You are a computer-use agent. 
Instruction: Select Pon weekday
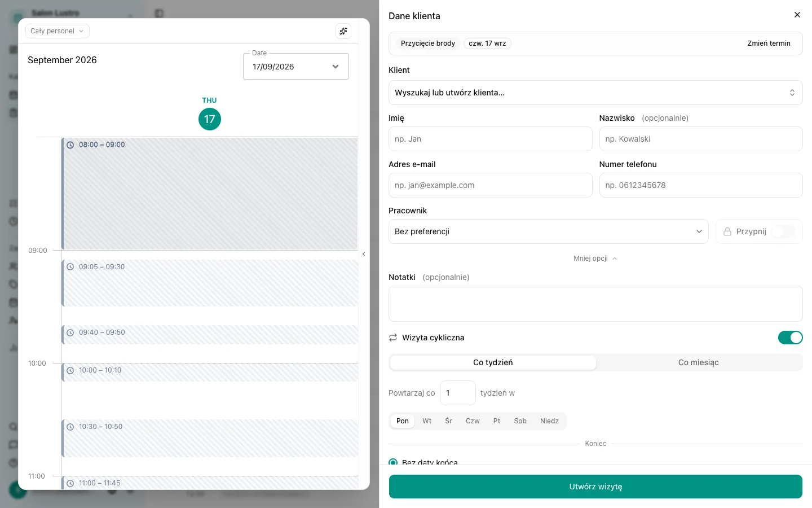tap(403, 421)
